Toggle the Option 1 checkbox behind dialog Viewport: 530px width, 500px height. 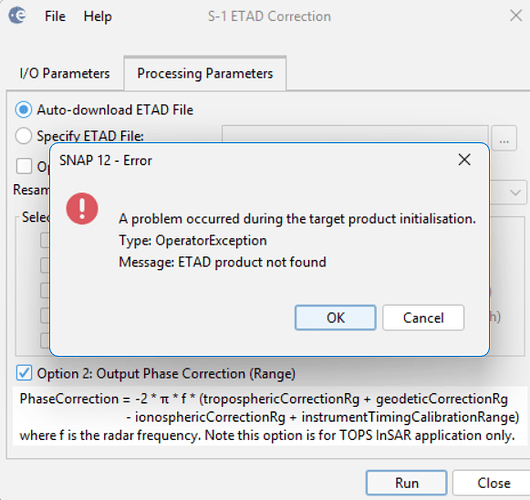click(24, 166)
